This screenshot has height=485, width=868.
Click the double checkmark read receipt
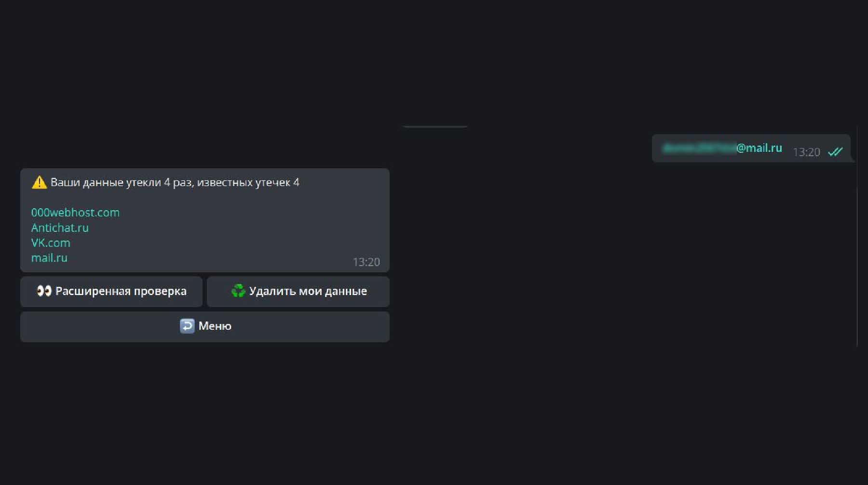[x=835, y=152]
